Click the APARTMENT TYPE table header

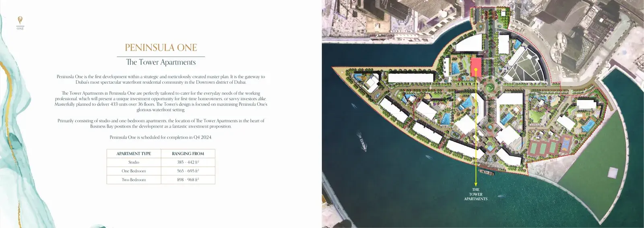click(134, 153)
